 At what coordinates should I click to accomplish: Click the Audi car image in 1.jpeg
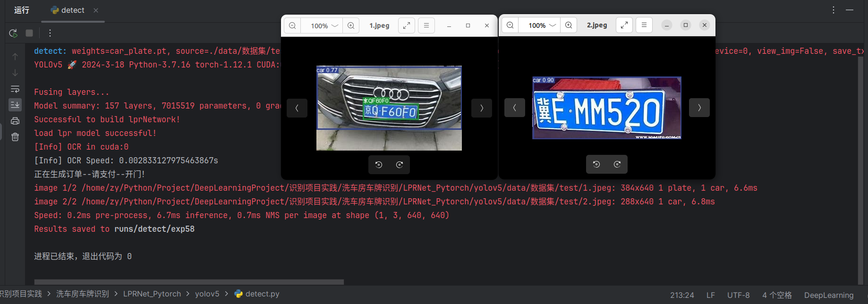point(389,108)
